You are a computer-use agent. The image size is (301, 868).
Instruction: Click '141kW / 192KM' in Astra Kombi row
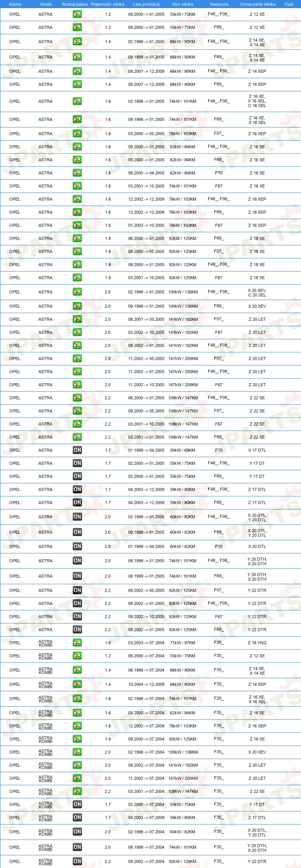click(183, 765)
